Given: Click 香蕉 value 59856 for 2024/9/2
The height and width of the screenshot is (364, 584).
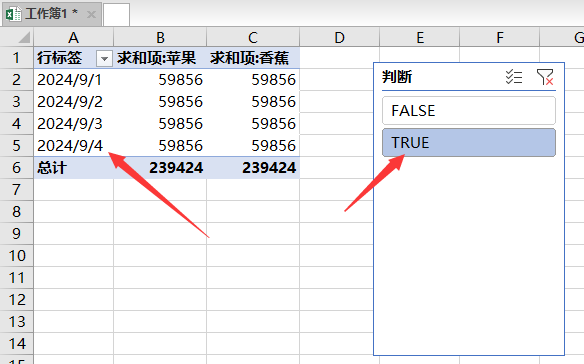Looking at the screenshot, I should click(253, 102).
